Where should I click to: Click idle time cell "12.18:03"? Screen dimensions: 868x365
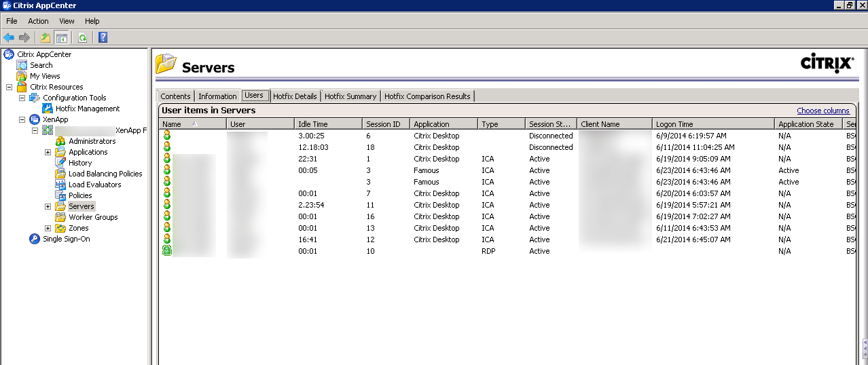click(314, 147)
